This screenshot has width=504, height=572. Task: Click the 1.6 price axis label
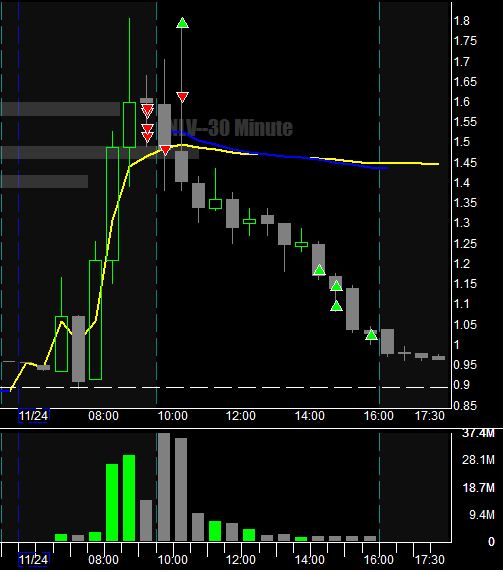462,102
